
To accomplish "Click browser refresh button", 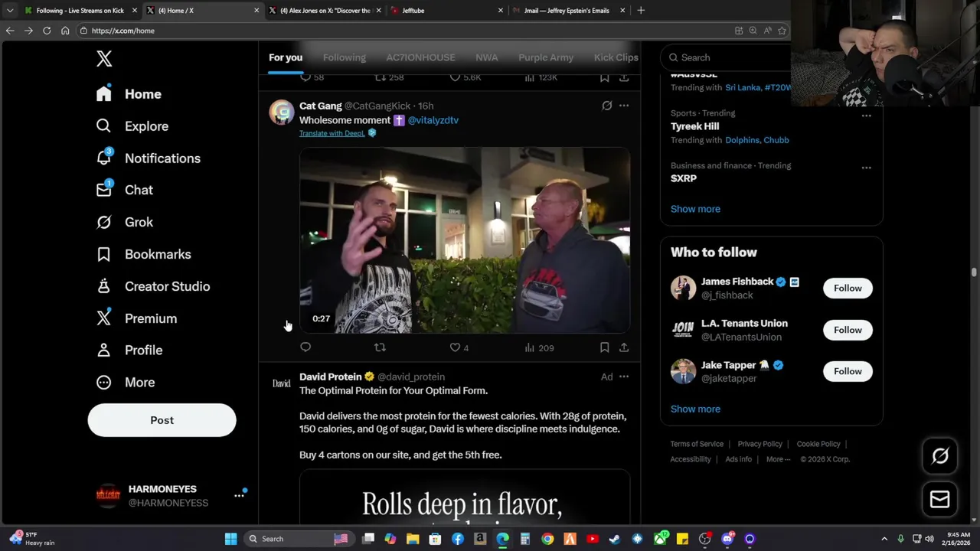I will [x=47, y=31].
